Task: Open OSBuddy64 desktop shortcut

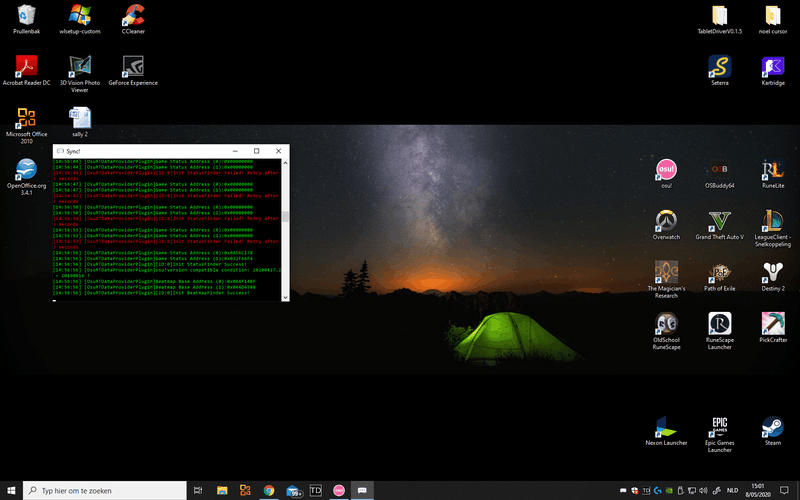Action: point(719,173)
